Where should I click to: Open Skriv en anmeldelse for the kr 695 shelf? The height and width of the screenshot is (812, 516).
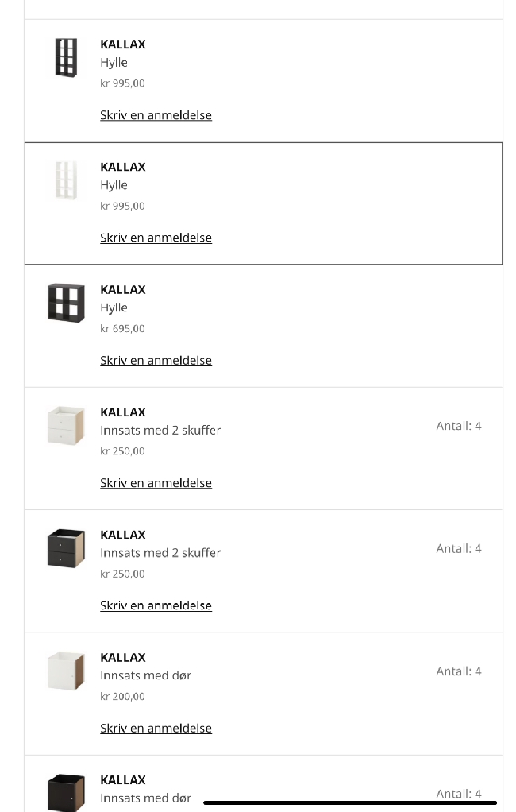[x=156, y=361]
